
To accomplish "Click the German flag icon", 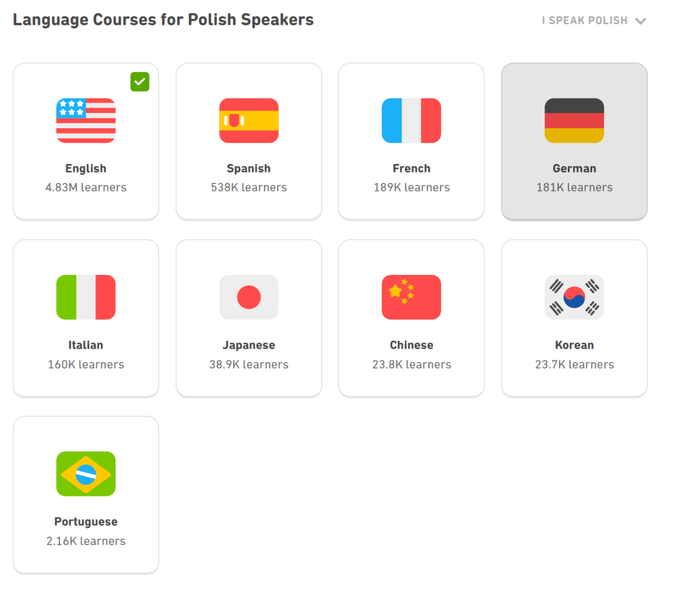I will click(x=574, y=121).
